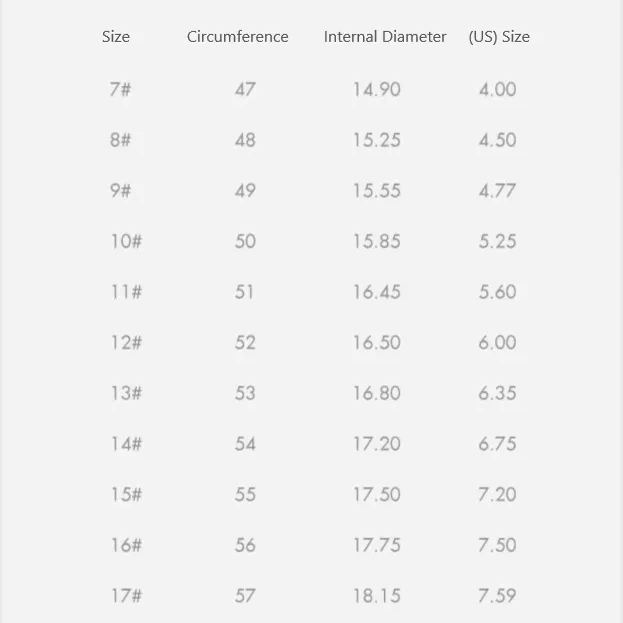Click the Size column header

click(116, 37)
